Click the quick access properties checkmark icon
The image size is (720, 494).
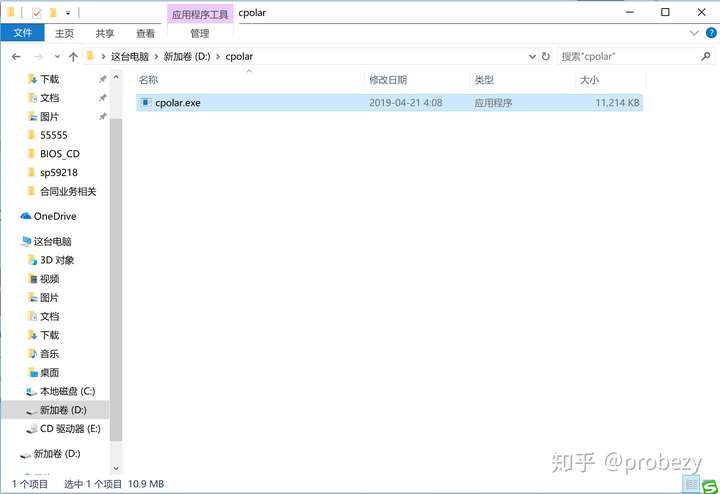pos(36,13)
